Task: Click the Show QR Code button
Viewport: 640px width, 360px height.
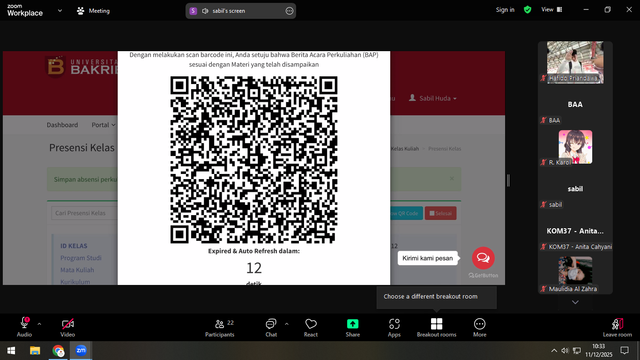Action: [406, 213]
